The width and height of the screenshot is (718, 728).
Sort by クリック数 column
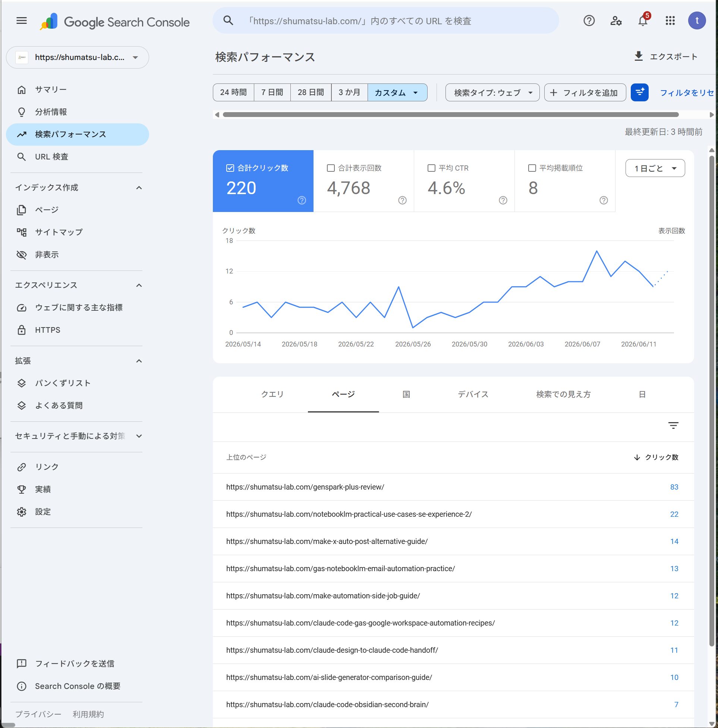coord(656,457)
